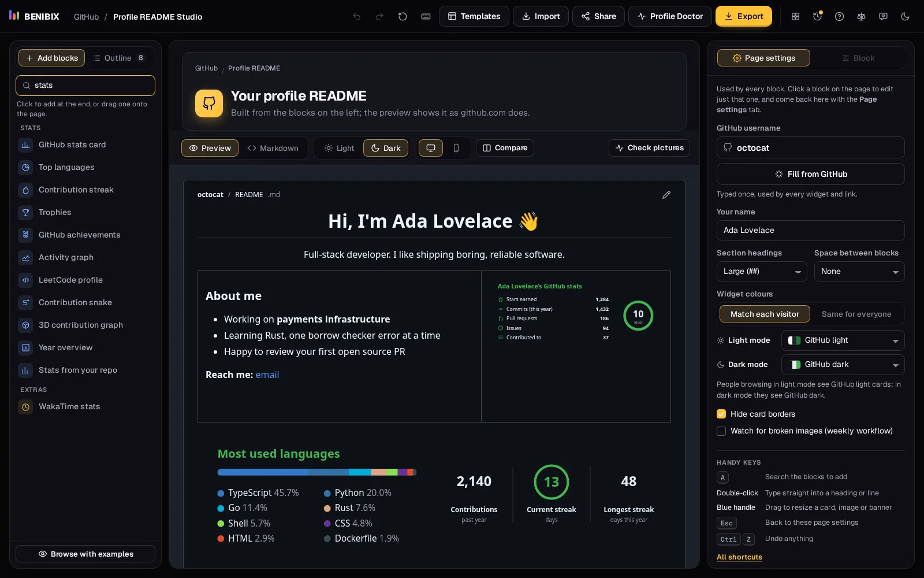Click the GitHub stats card in preview
The width and height of the screenshot is (924, 578).
pyautogui.click(x=576, y=312)
